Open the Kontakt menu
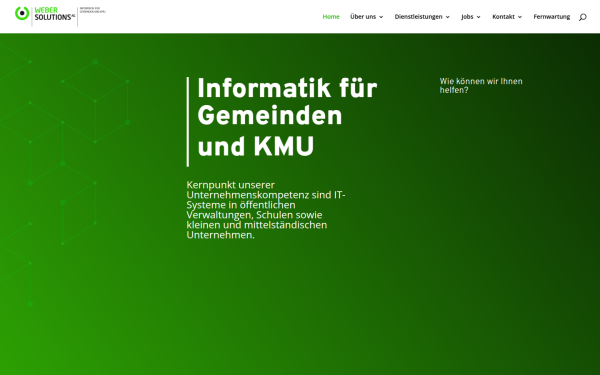This screenshot has width=600, height=375. point(503,16)
